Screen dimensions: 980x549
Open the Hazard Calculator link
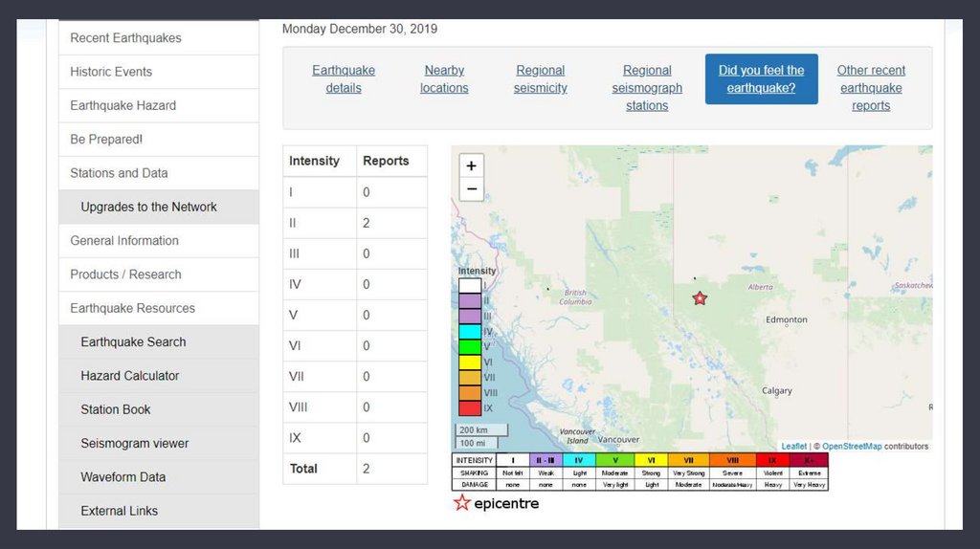[x=129, y=376]
